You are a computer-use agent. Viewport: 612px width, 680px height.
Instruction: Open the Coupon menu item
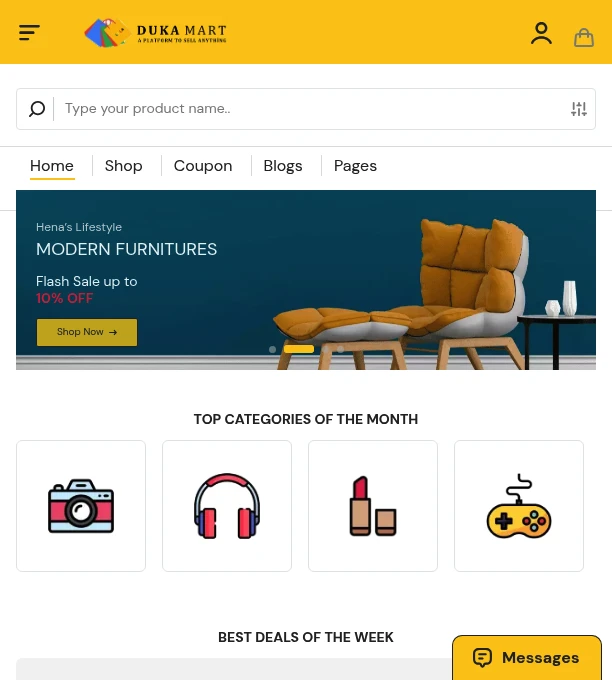pyautogui.click(x=203, y=166)
